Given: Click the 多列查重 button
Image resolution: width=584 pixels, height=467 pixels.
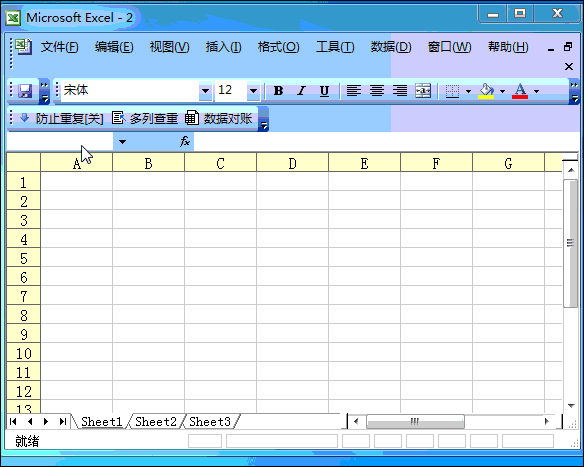Looking at the screenshot, I should click(145, 118).
